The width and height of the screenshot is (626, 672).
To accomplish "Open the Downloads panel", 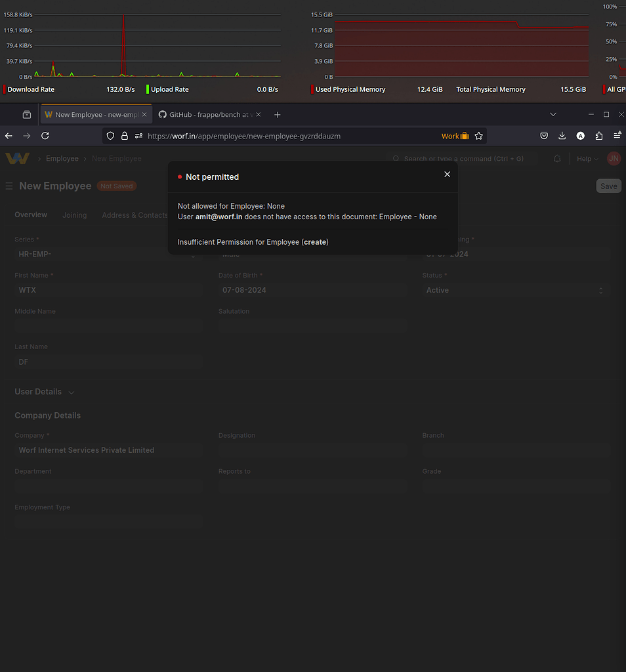I will [x=562, y=136].
